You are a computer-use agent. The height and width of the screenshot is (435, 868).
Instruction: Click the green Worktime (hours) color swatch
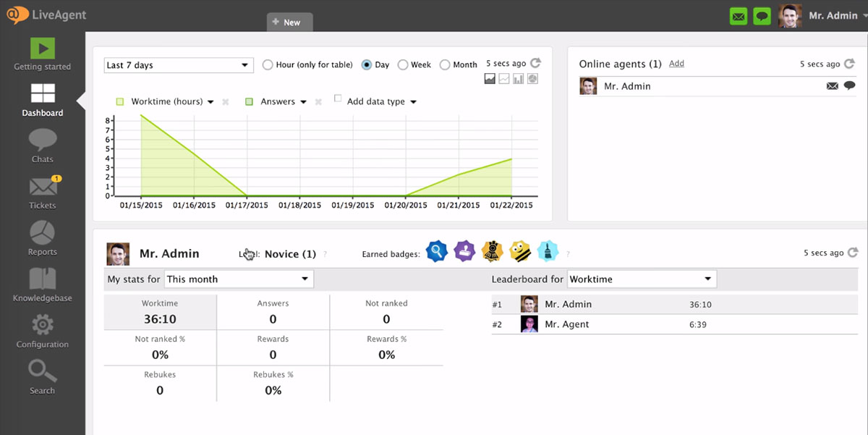point(120,102)
